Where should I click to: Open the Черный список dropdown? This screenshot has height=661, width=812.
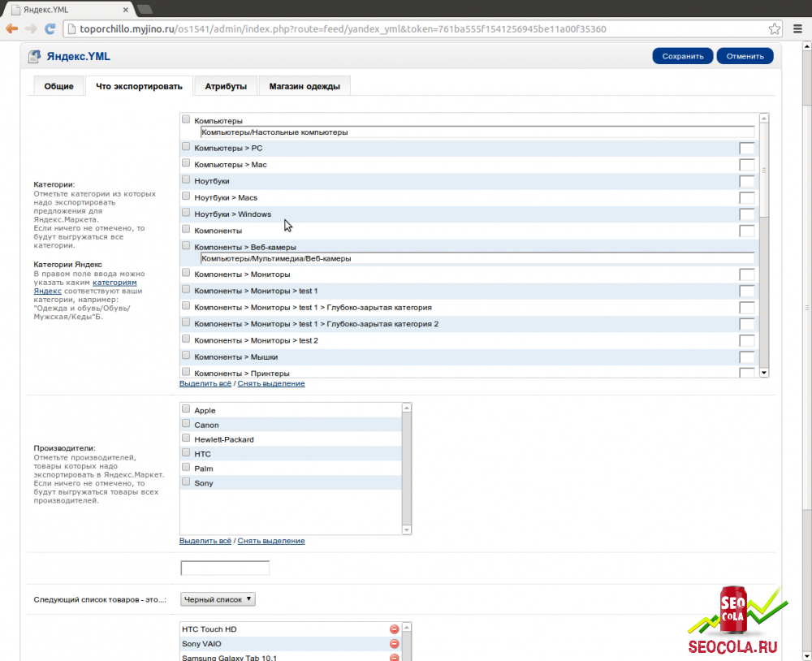click(218, 599)
